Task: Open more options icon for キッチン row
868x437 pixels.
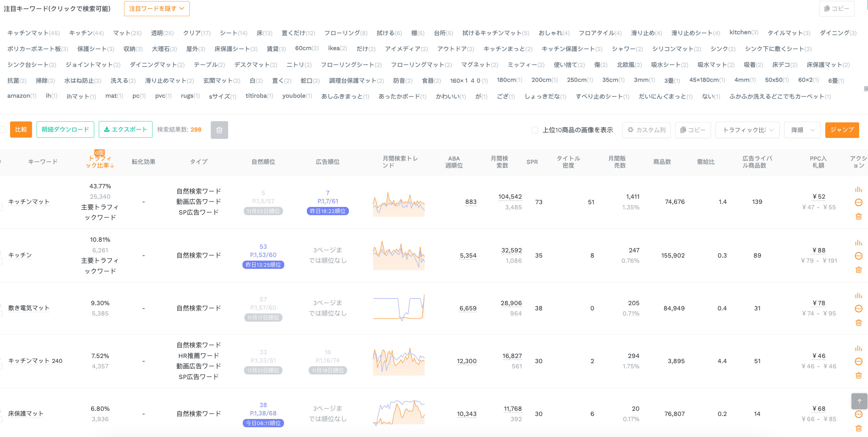Action: tap(858, 256)
